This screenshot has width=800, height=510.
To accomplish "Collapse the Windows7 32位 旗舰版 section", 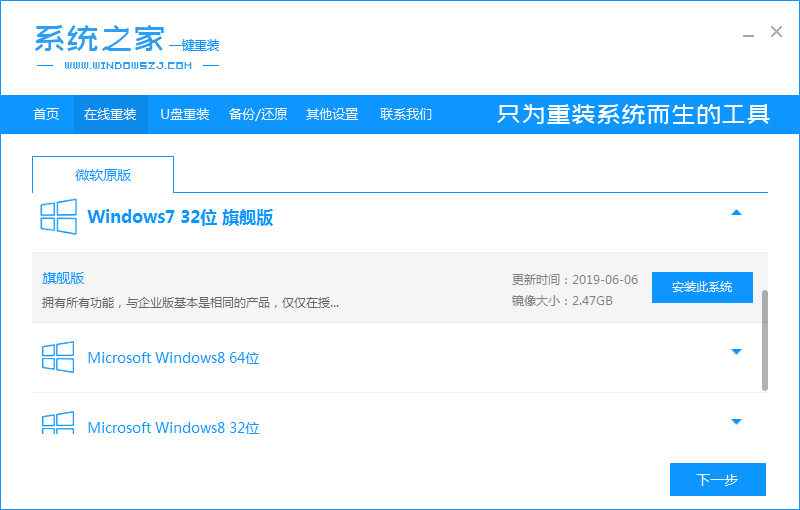I will [736, 213].
